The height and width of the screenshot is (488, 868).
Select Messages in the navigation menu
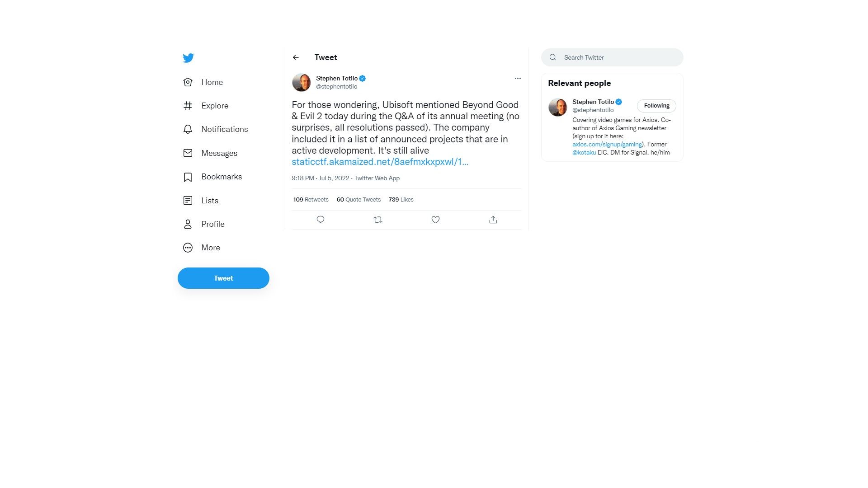pos(219,153)
